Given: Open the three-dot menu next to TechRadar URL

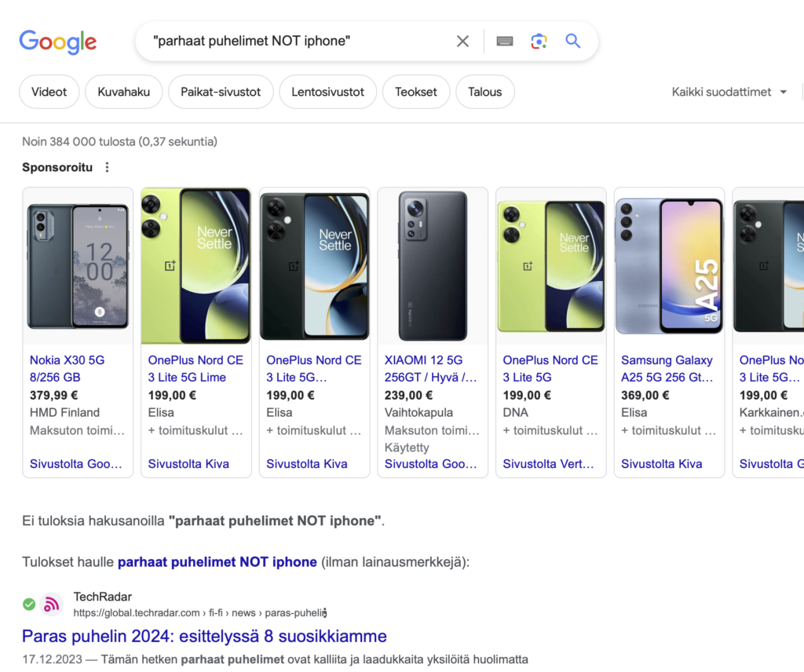Looking at the screenshot, I should [324, 612].
